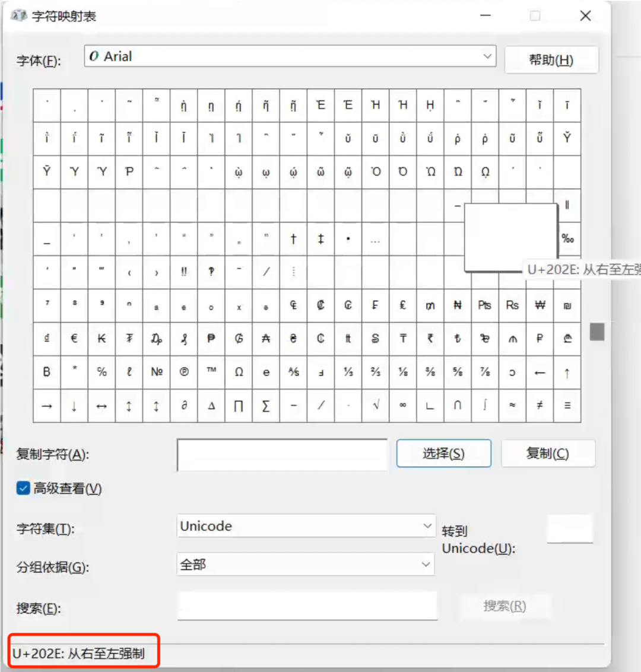Choose the double exclamation ‼ character

point(184,272)
